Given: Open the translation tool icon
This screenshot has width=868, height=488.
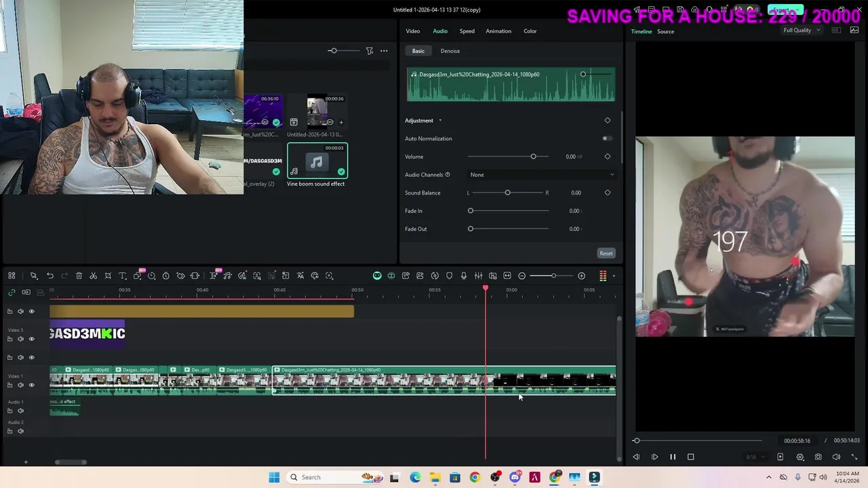Looking at the screenshot, I should [x=300, y=276].
